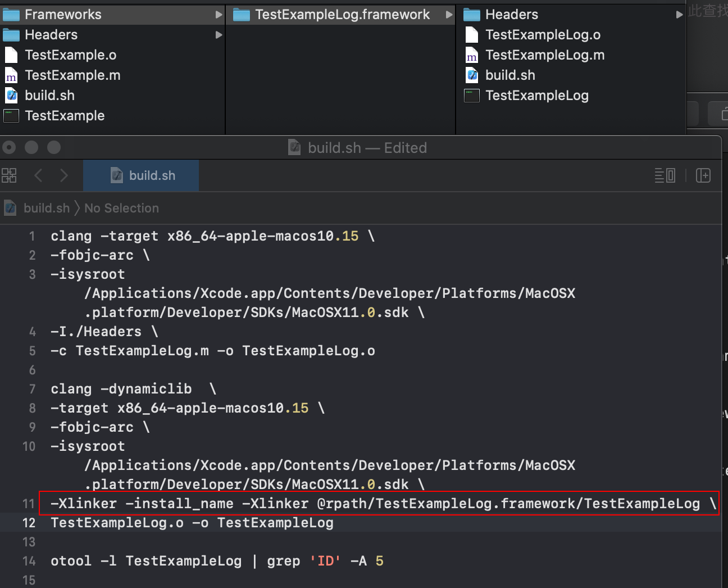Expand the Frameworks folder arrow

pos(219,15)
